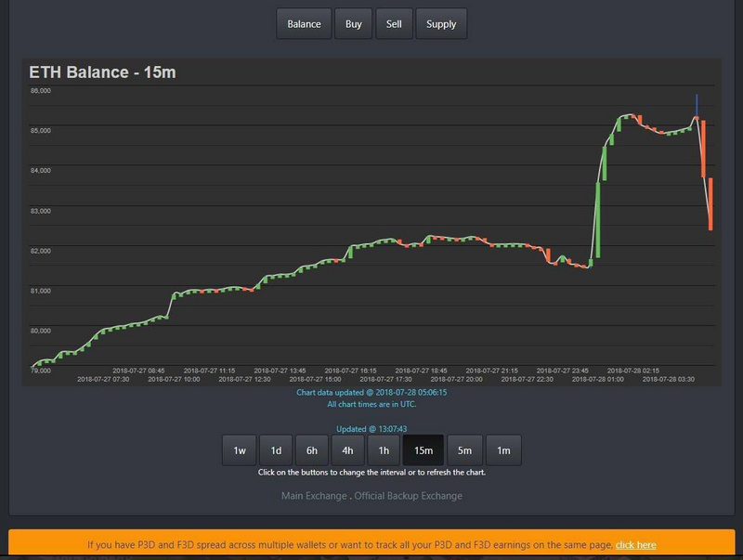
Task: Set the chart to 1m interval
Action: coord(503,450)
